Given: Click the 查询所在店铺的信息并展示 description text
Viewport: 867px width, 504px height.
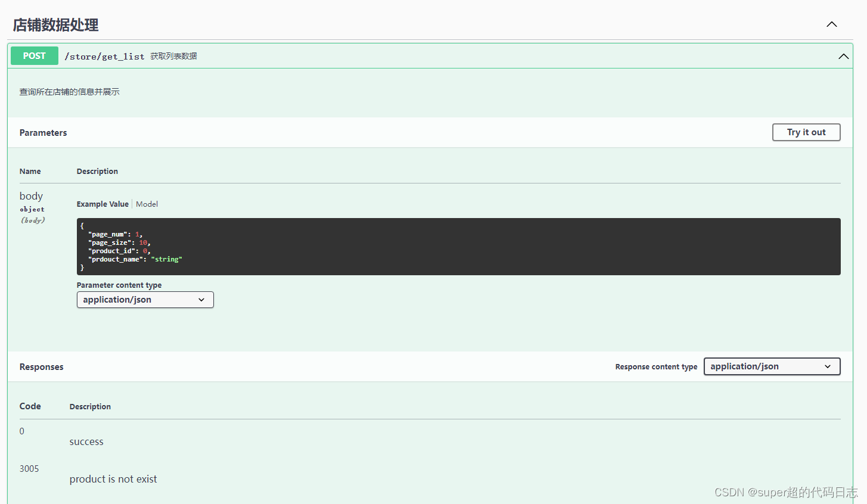Looking at the screenshot, I should point(70,92).
